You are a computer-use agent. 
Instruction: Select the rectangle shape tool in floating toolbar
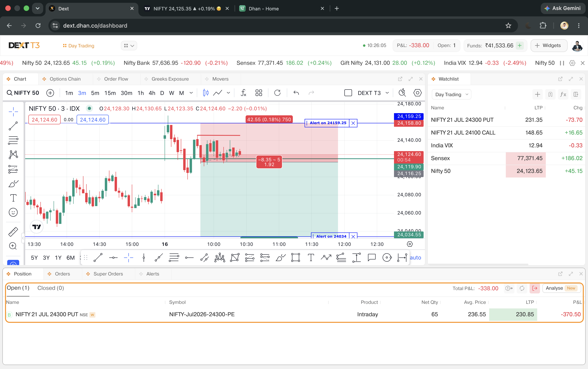pyautogui.click(x=295, y=257)
